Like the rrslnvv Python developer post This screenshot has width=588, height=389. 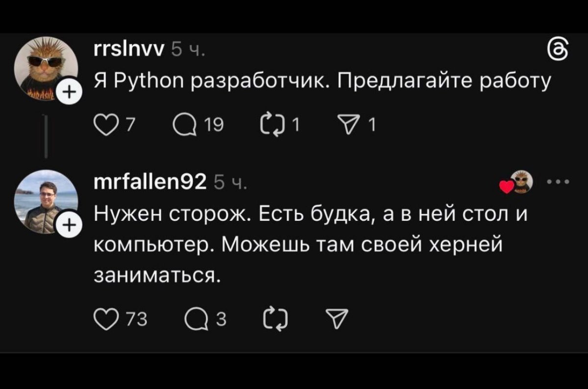pyautogui.click(x=103, y=127)
